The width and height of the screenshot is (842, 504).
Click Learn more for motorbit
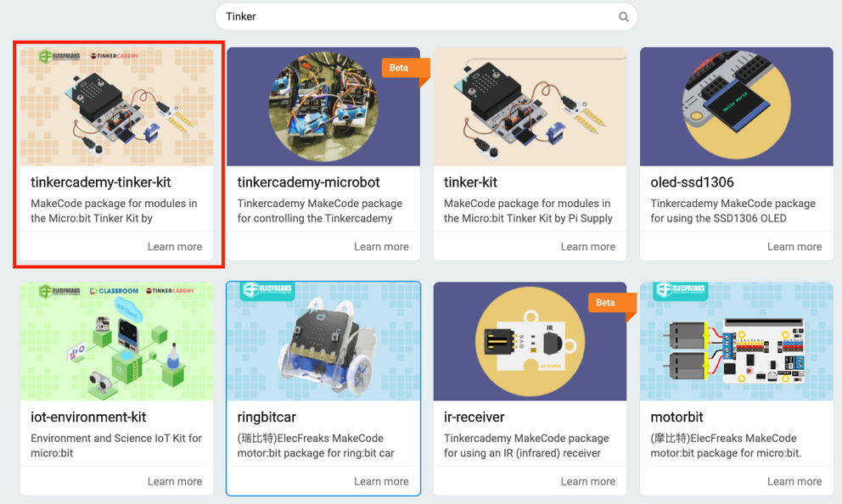(x=794, y=481)
